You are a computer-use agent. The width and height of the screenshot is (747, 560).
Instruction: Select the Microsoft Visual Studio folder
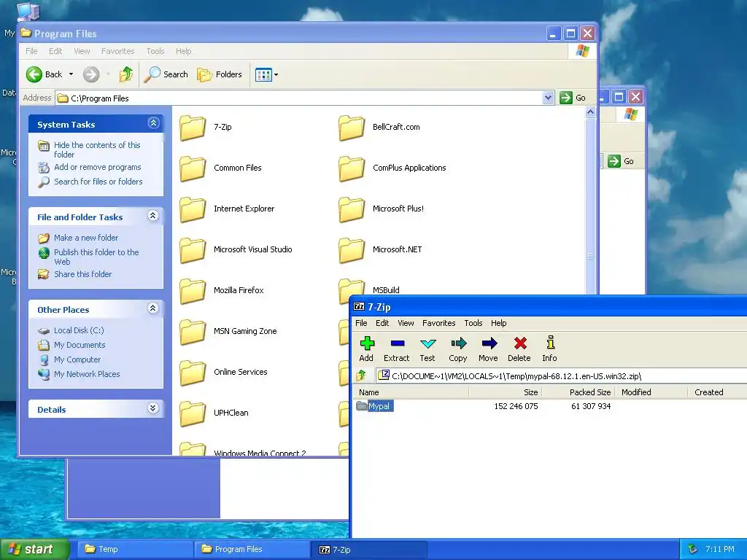236,249
